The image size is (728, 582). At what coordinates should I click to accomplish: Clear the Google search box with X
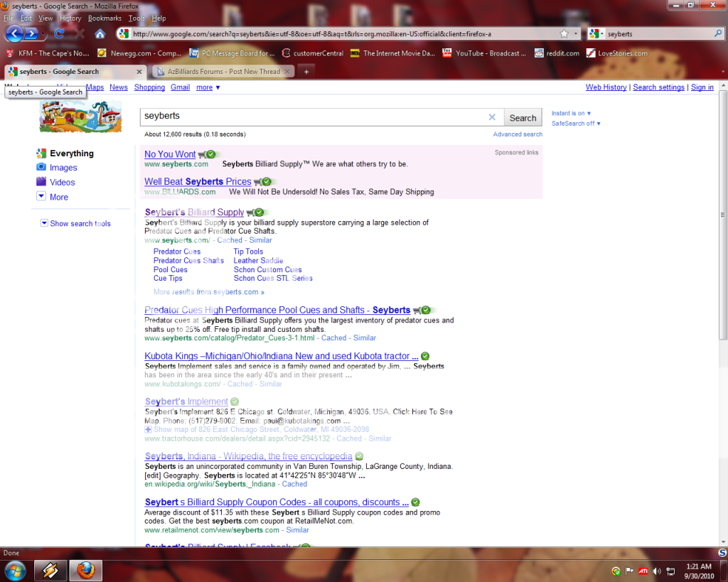coord(492,118)
